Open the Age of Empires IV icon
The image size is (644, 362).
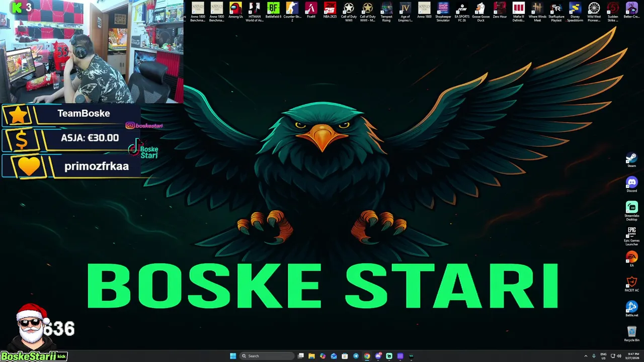(405, 12)
